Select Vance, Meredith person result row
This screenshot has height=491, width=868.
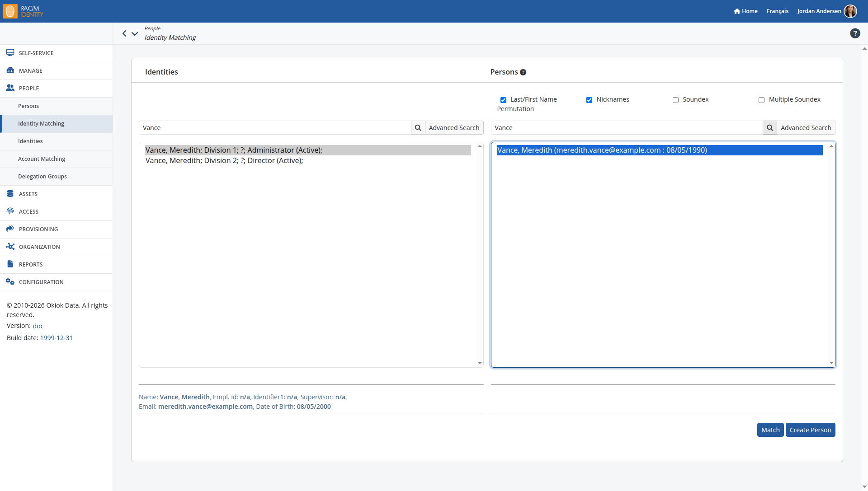click(660, 150)
